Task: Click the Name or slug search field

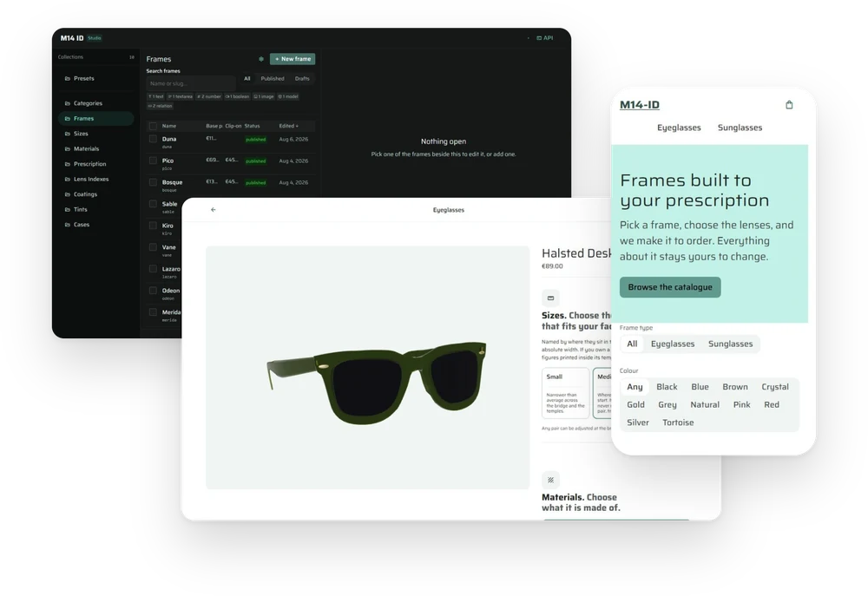Action: click(x=191, y=83)
